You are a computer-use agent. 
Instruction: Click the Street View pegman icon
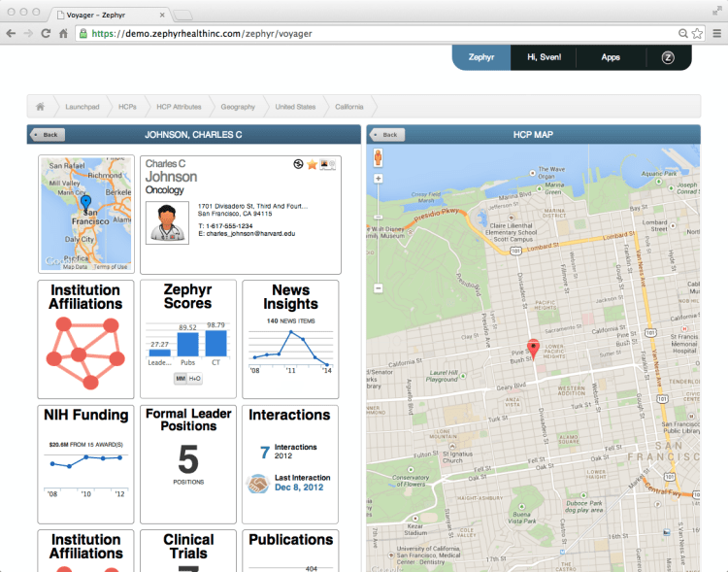click(379, 158)
